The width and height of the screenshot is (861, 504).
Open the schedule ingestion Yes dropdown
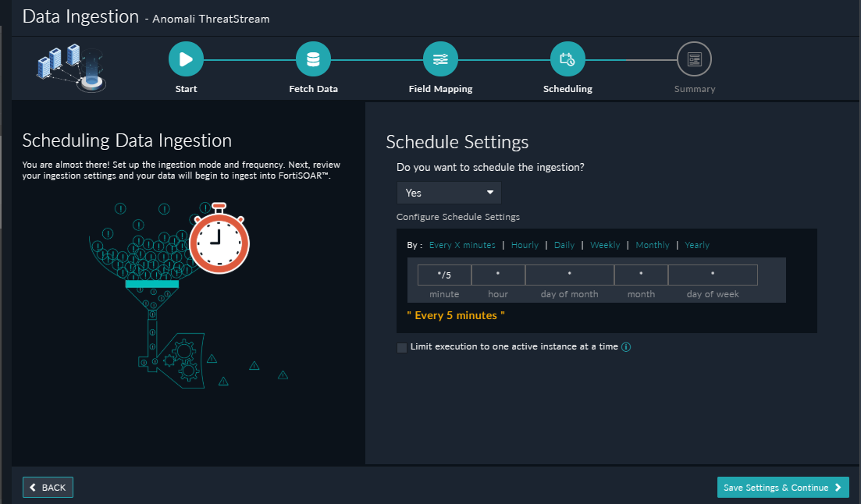pyautogui.click(x=449, y=193)
